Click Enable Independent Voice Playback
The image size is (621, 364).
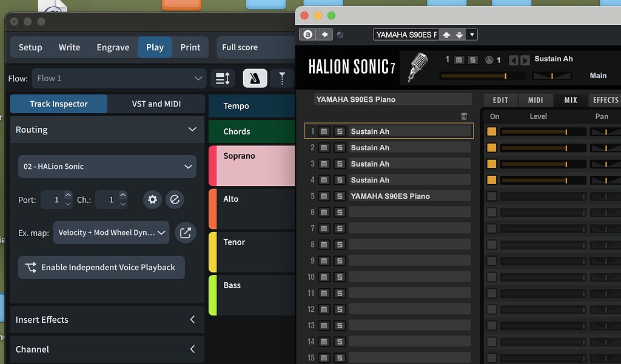[101, 267]
